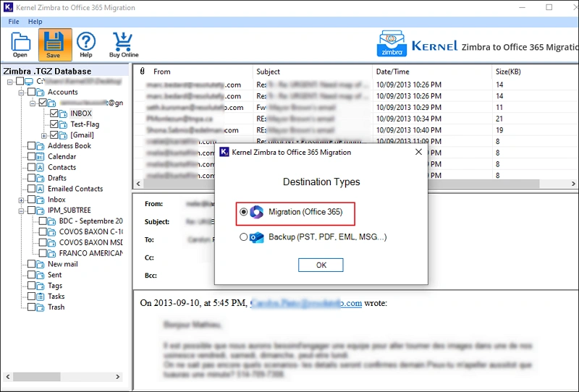Click the Tasks folder icon in tree
This screenshot has width=579, height=392.
pyautogui.click(x=41, y=297)
